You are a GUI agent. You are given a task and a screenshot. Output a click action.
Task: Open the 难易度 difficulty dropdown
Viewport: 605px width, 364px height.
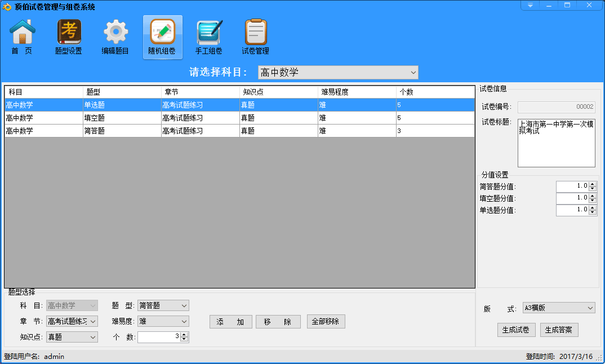pos(184,321)
